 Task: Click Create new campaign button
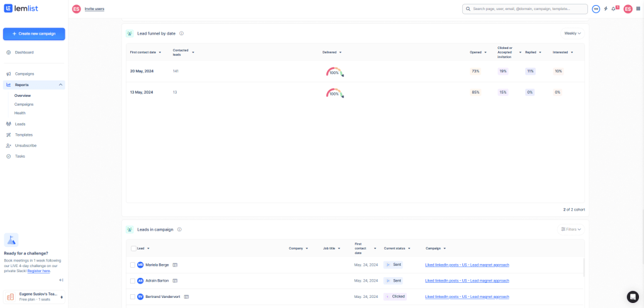pos(34,34)
